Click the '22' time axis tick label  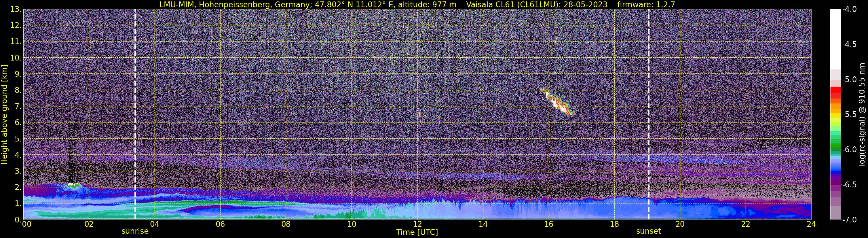tap(746, 224)
